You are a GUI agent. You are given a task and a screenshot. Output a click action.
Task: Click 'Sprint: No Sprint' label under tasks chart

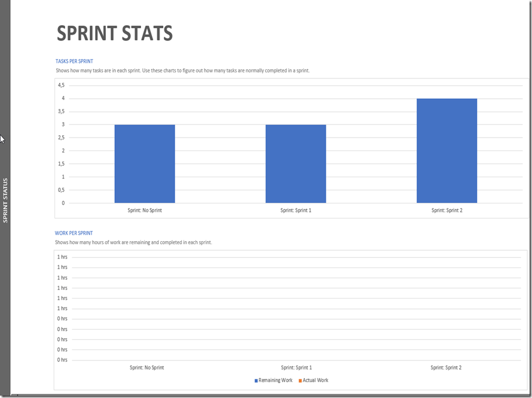pyautogui.click(x=145, y=211)
